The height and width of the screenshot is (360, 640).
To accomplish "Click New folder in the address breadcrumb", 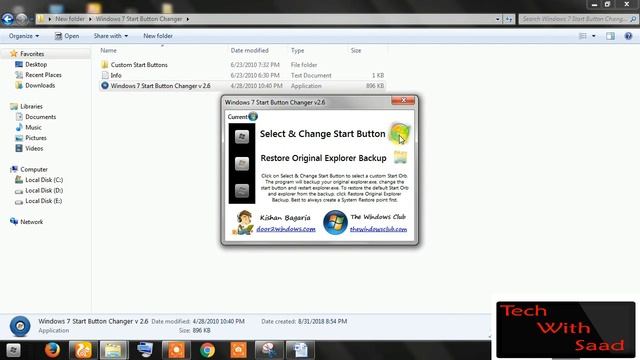I will (x=70, y=19).
